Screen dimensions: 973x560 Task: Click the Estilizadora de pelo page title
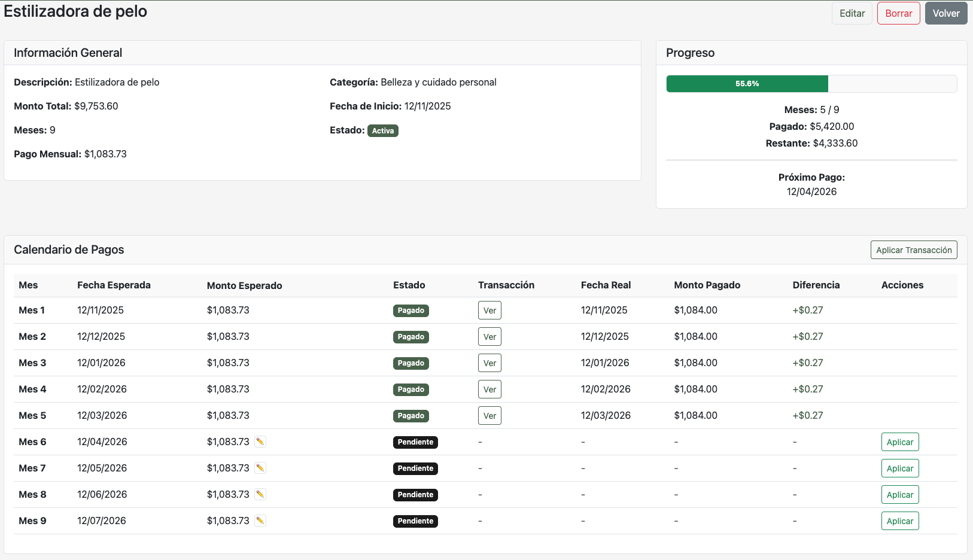(x=75, y=11)
